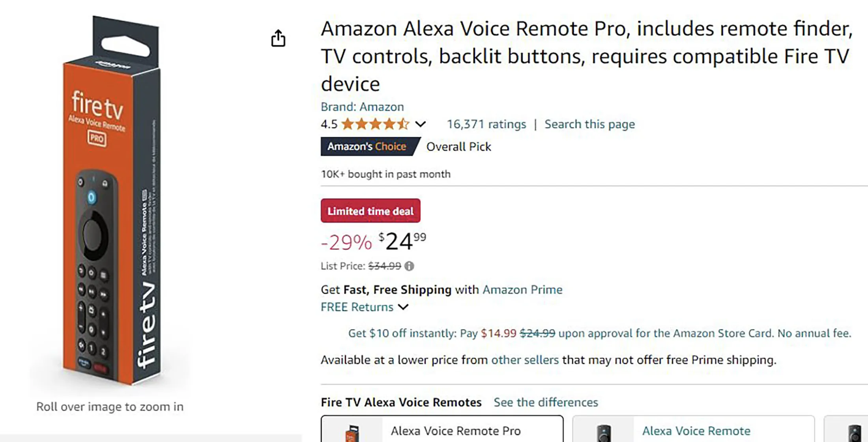Open the Brand: Amazon link

362,107
